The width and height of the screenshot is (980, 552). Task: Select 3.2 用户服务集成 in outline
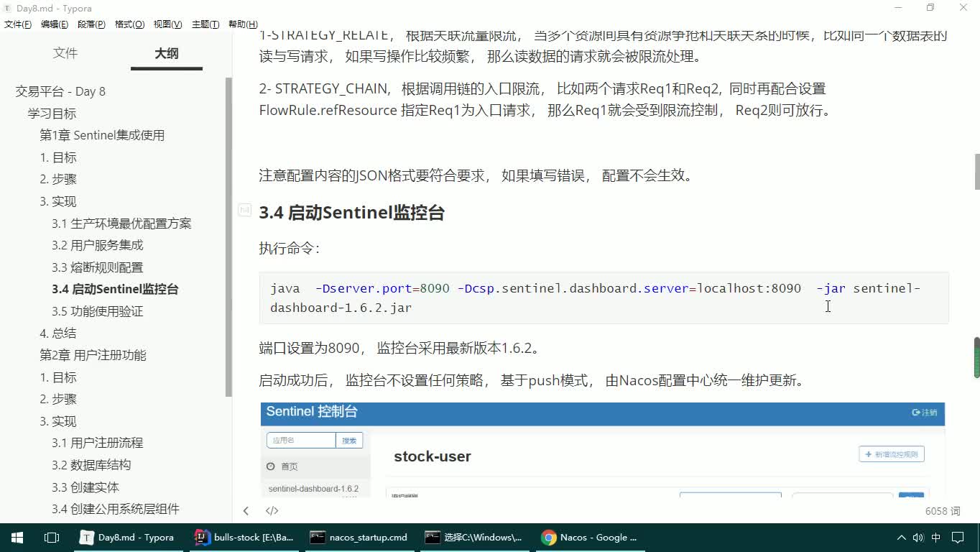(97, 245)
